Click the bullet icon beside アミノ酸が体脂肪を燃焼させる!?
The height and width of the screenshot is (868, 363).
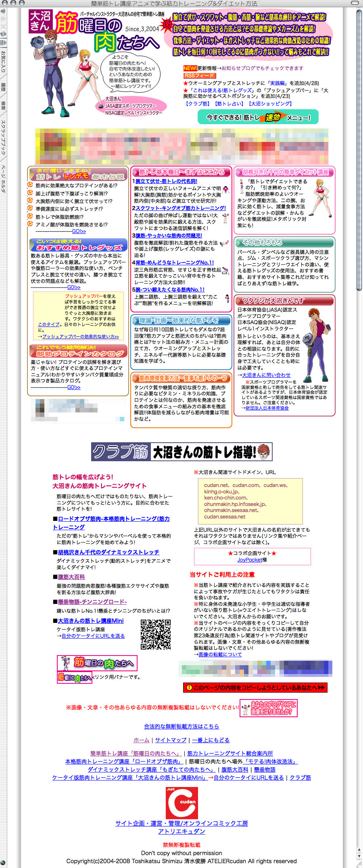click(x=30, y=224)
